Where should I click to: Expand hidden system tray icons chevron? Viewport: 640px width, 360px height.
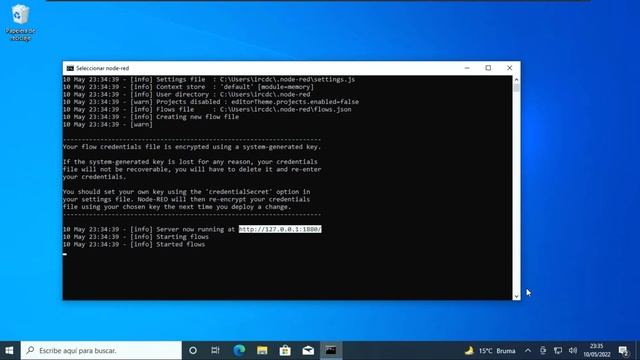528,351
